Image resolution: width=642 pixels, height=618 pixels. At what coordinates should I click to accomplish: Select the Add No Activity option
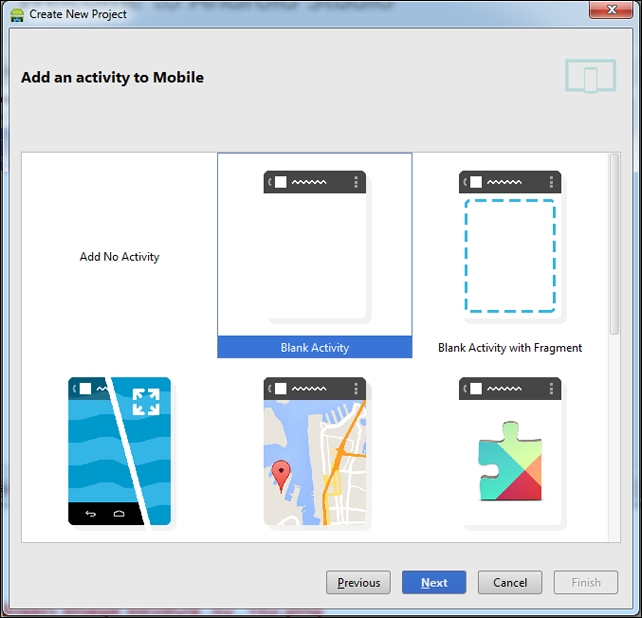click(x=119, y=257)
